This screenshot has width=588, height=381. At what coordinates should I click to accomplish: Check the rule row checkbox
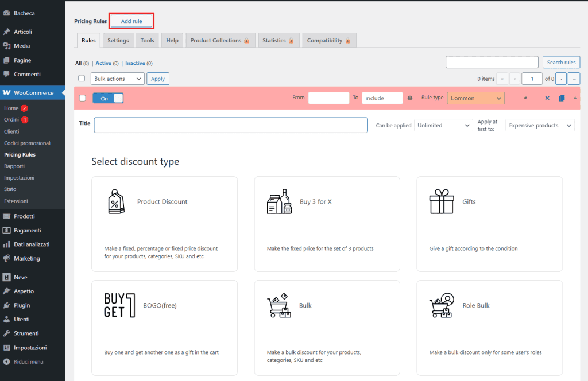click(x=83, y=98)
